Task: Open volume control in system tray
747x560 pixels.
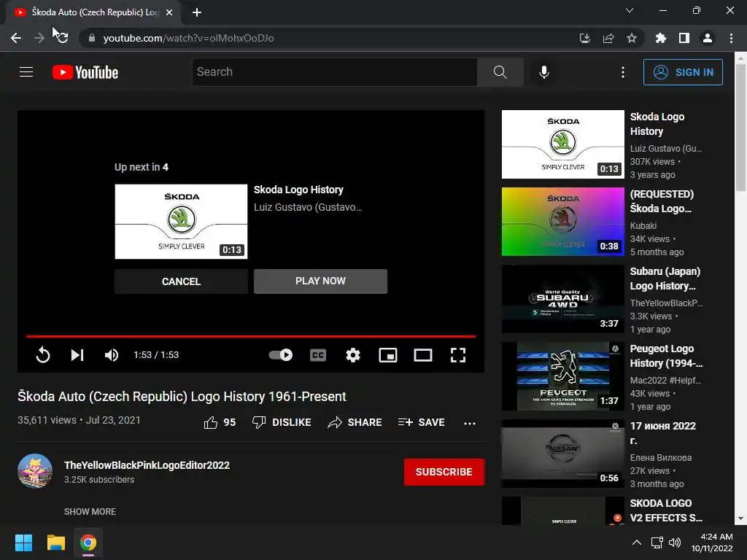Action: pyautogui.click(x=675, y=542)
